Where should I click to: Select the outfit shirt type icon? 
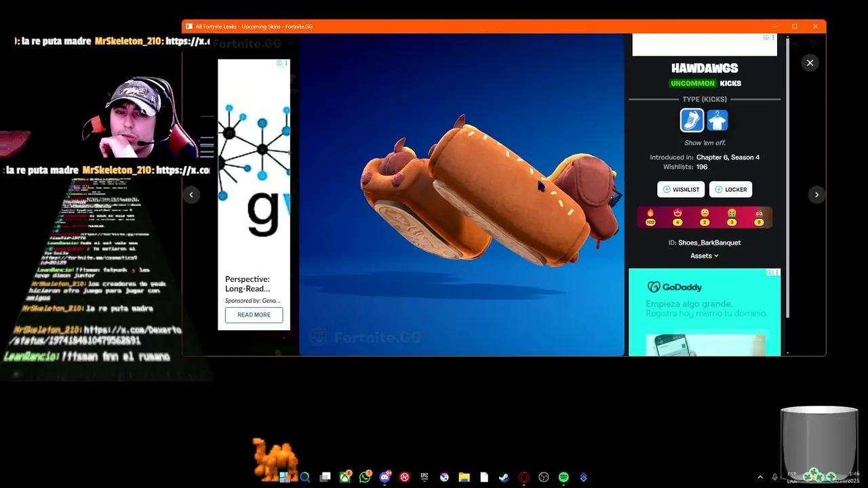coord(717,121)
